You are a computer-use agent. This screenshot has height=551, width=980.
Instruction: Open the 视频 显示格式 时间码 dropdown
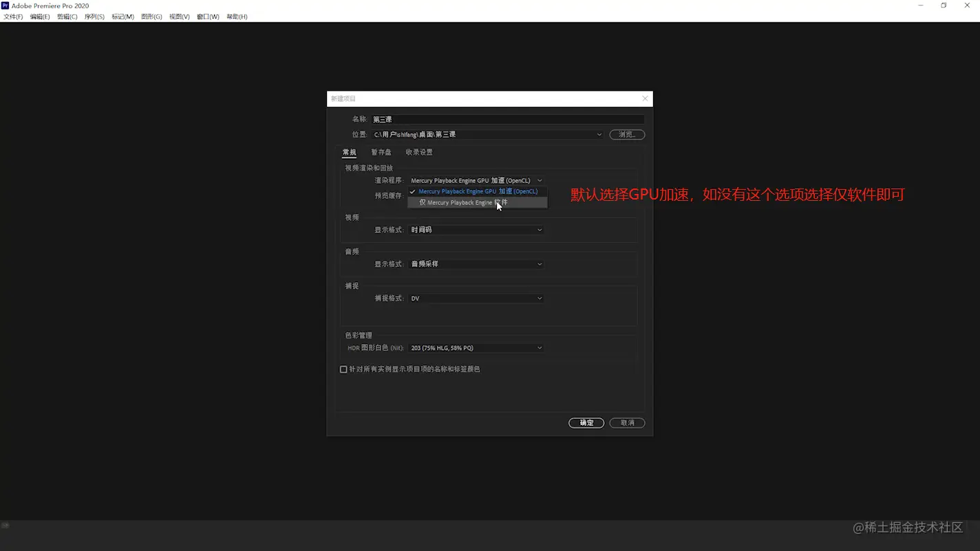[476, 230]
